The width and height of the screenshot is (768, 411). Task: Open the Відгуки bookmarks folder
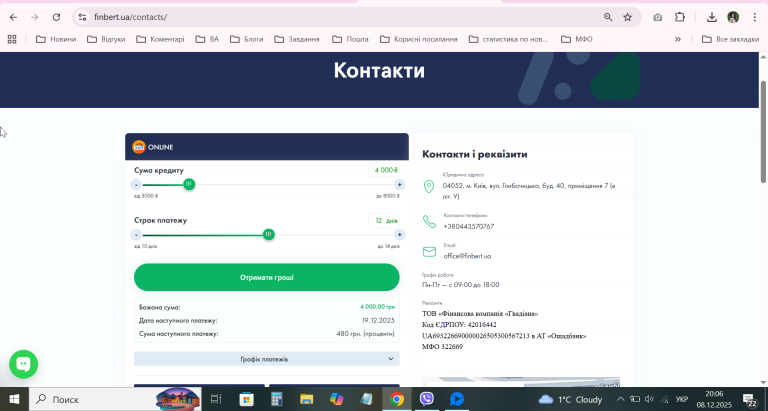(106, 39)
